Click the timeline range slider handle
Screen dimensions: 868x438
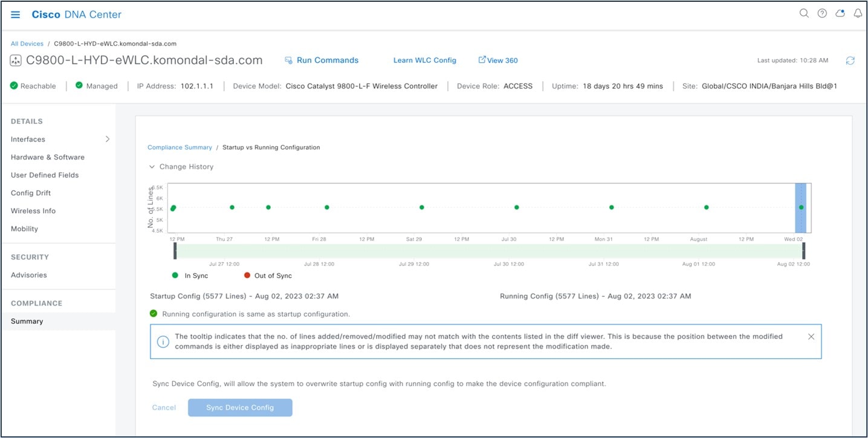[804, 251]
